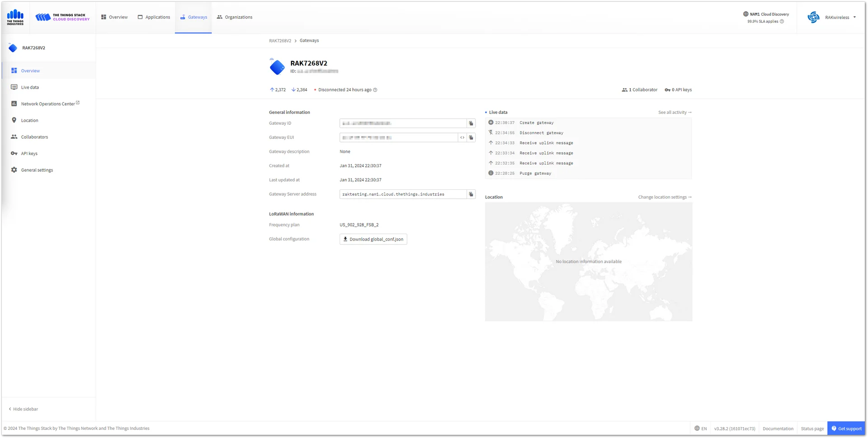Open Network Operations Center link
Screen dimensions: 868x438
pyautogui.click(x=49, y=104)
